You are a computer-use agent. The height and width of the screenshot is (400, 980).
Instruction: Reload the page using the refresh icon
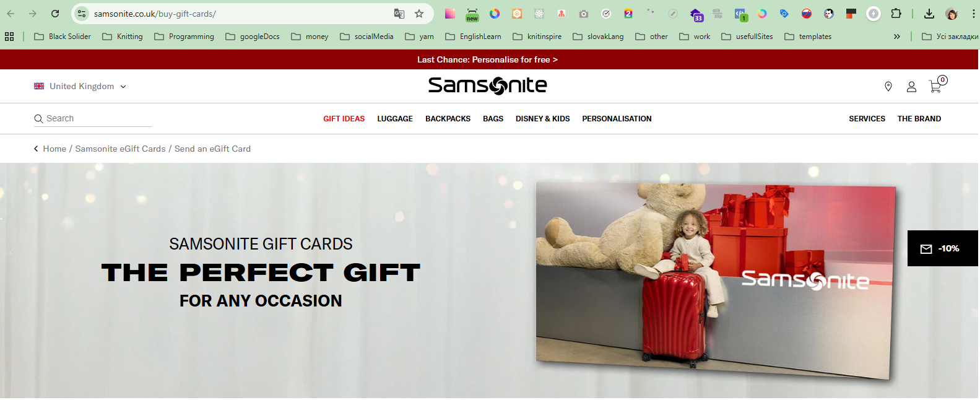click(x=55, y=14)
